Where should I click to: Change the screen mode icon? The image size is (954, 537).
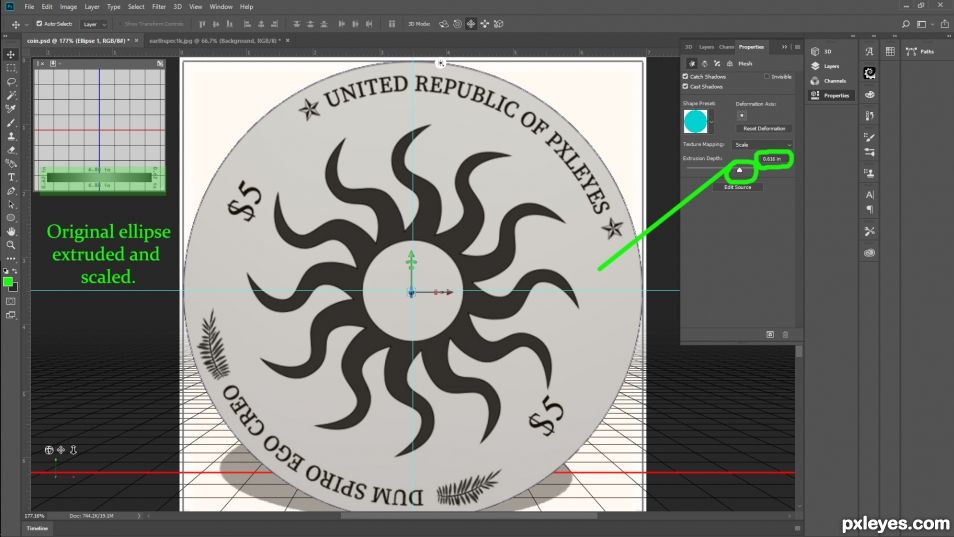pyautogui.click(x=11, y=314)
